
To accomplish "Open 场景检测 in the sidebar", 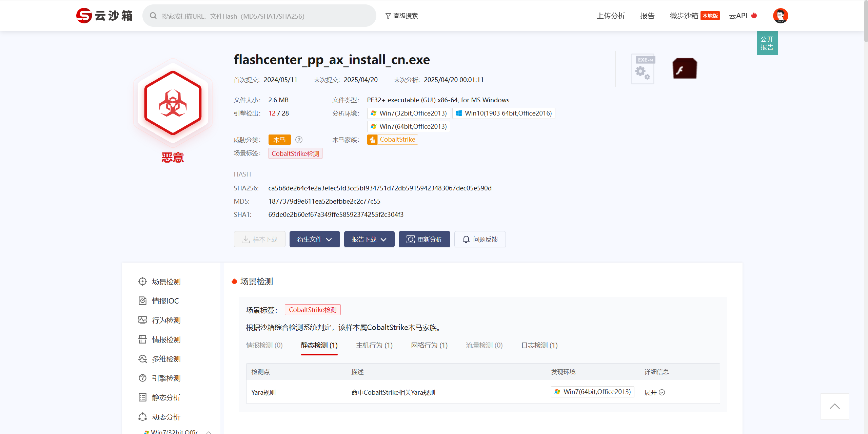I will coord(159,282).
